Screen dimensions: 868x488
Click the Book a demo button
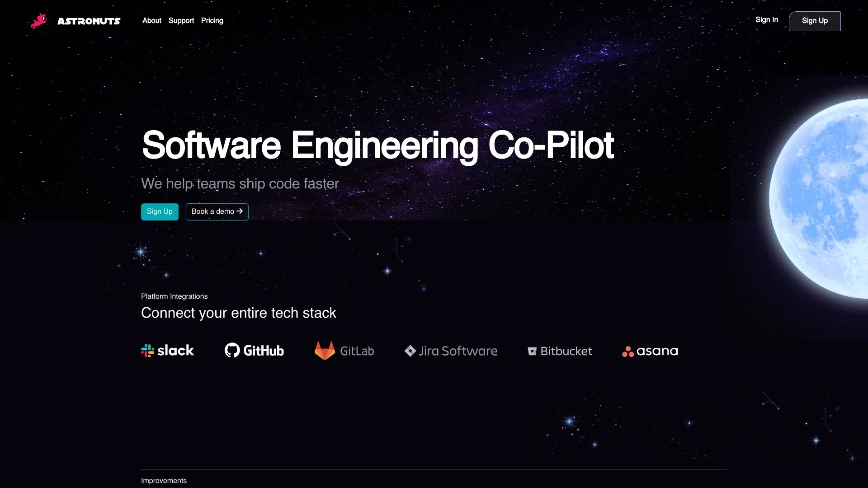(217, 211)
